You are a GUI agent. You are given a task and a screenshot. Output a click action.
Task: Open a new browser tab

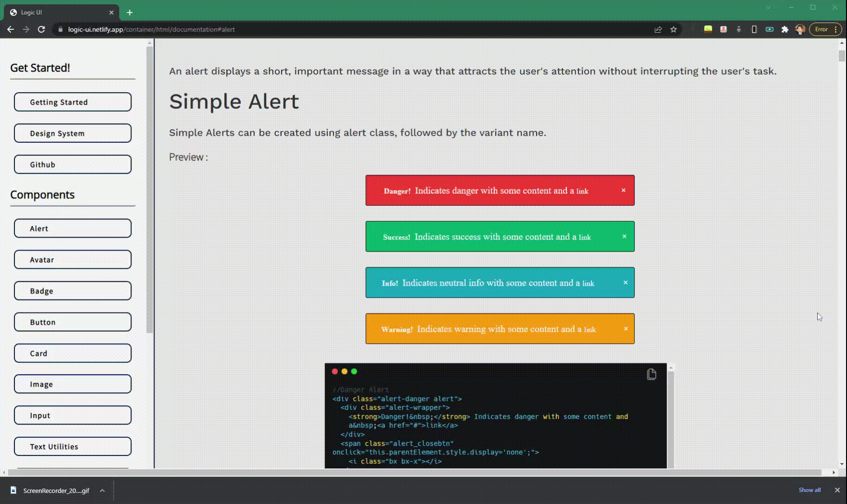[x=129, y=13]
